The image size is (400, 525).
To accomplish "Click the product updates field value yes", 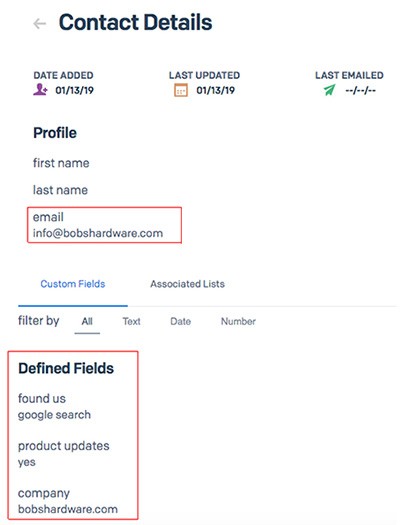I will point(27,462).
